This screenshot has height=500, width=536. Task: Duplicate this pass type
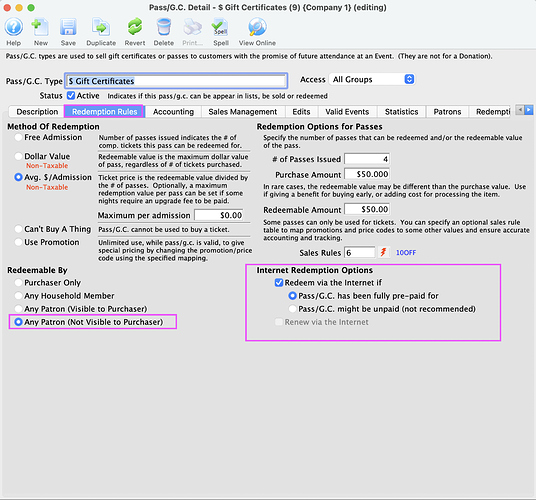[101, 27]
